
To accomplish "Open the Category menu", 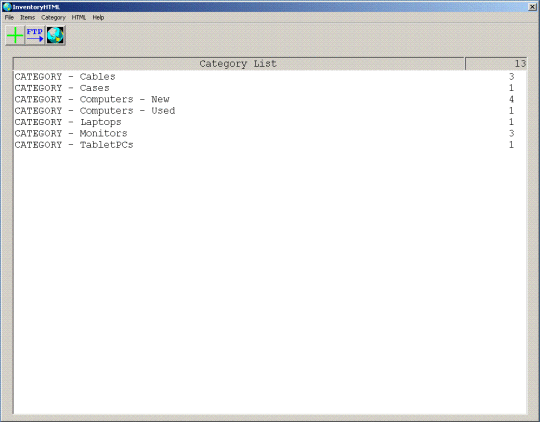I will (53, 17).
